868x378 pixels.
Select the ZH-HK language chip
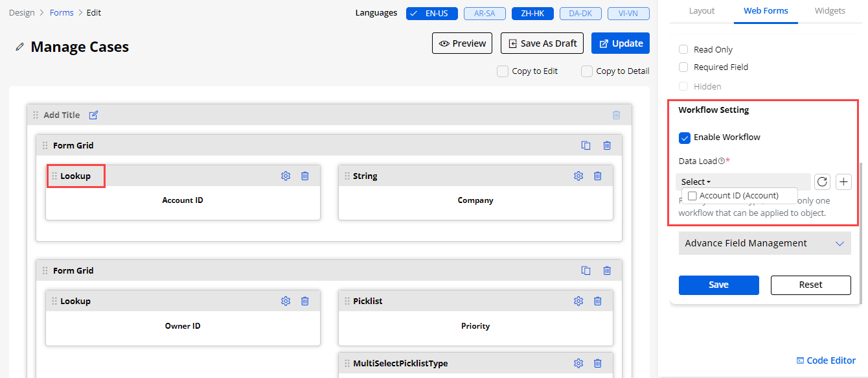[x=532, y=14]
